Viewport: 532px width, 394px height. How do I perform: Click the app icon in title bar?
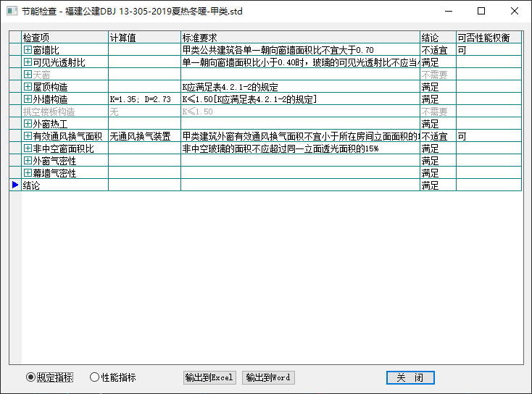point(12,12)
